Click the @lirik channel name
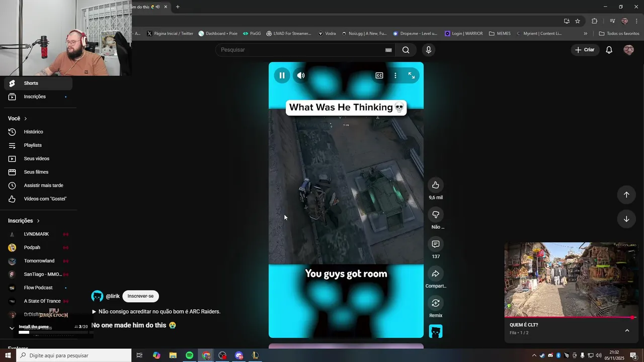The height and width of the screenshot is (362, 644). tap(113, 296)
